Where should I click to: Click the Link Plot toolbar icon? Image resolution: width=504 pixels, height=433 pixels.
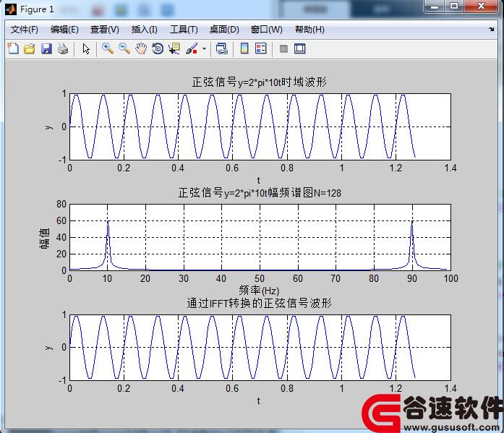(222, 49)
